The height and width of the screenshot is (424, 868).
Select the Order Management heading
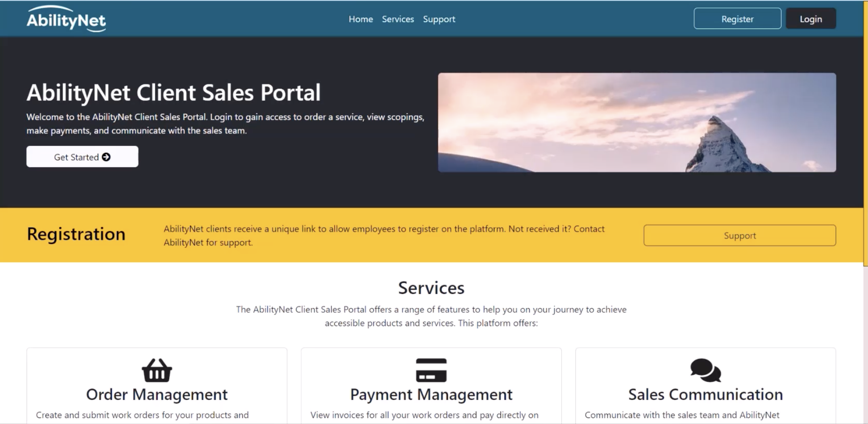157,394
